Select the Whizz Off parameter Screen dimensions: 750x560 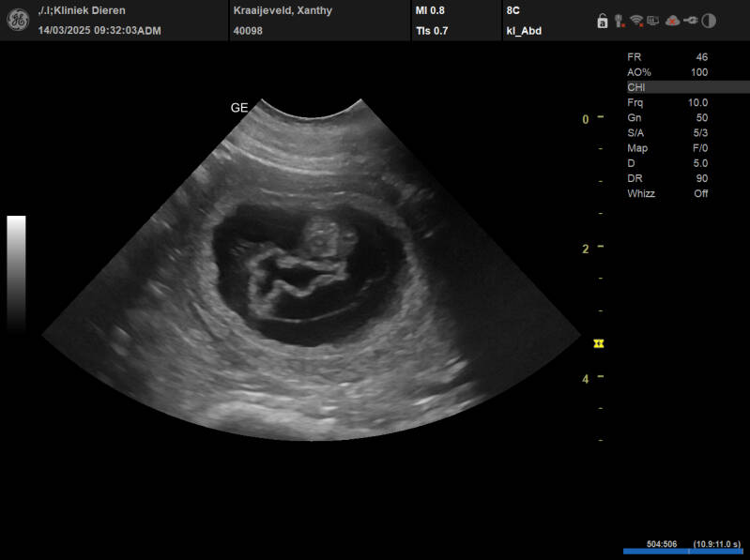point(667,193)
